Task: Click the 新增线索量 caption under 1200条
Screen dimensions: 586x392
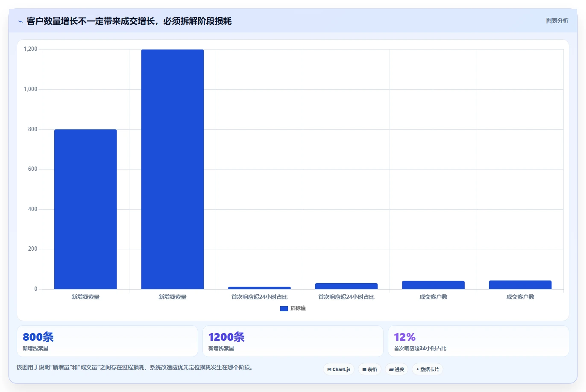Action: coord(221,348)
